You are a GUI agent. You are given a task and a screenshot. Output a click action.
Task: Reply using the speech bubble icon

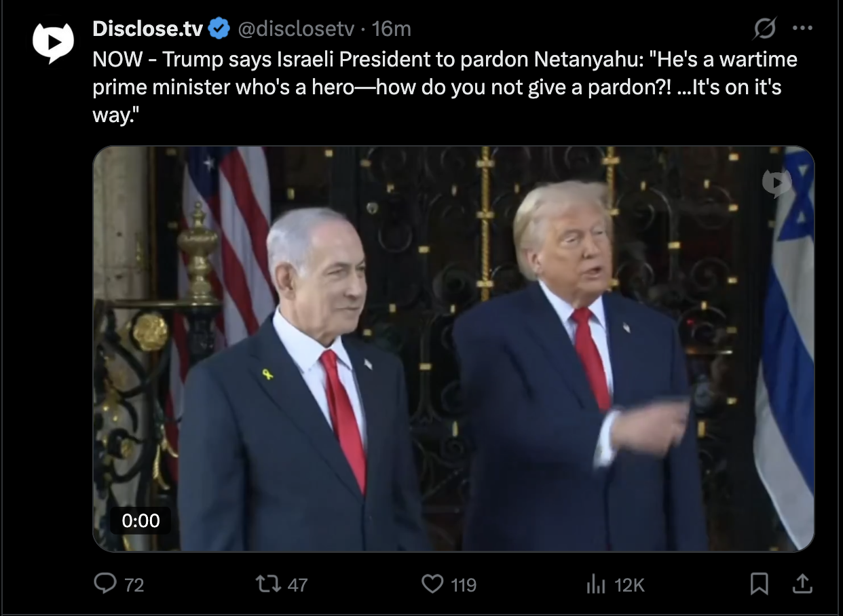[x=105, y=583]
